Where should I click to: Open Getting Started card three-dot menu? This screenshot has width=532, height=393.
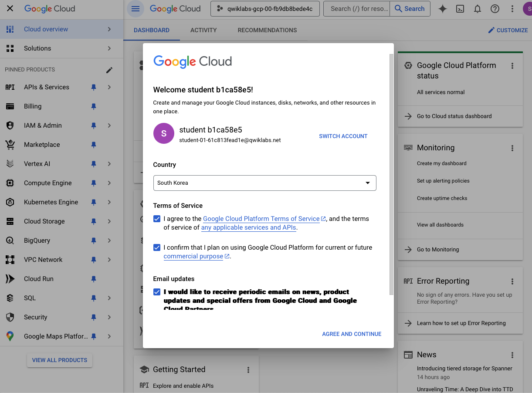[248, 370]
